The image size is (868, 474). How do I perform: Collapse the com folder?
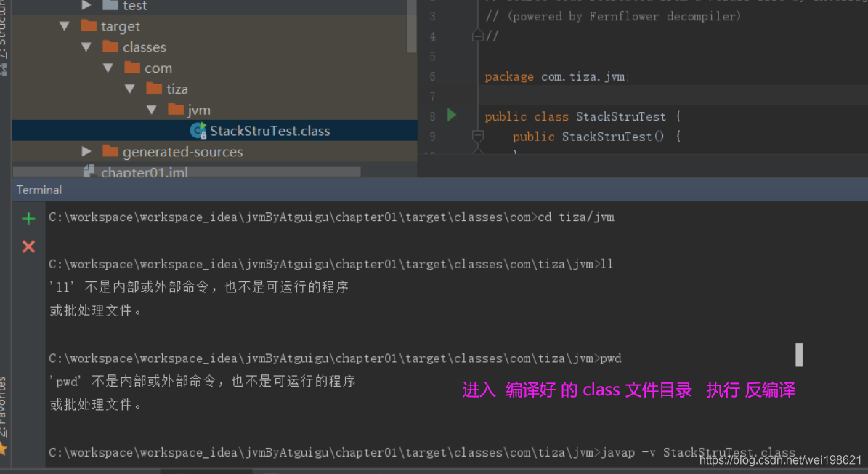click(x=108, y=68)
